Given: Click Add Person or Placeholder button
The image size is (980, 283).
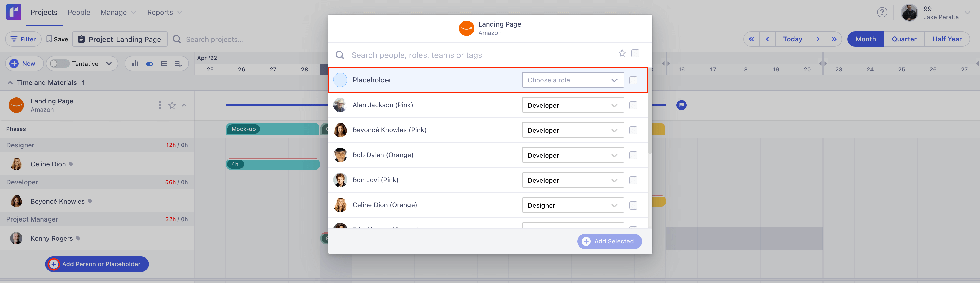Looking at the screenshot, I should coord(97,264).
